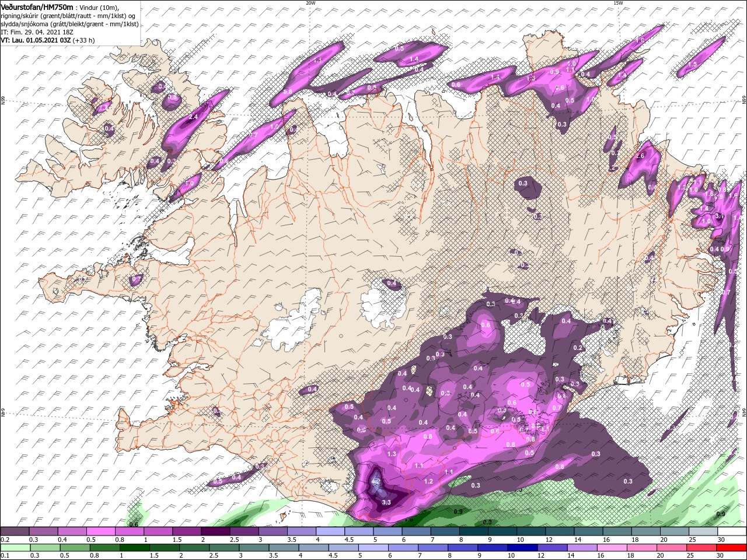
Task: Pick the upper-row 2.5 purple swatch
Action: [243, 531]
